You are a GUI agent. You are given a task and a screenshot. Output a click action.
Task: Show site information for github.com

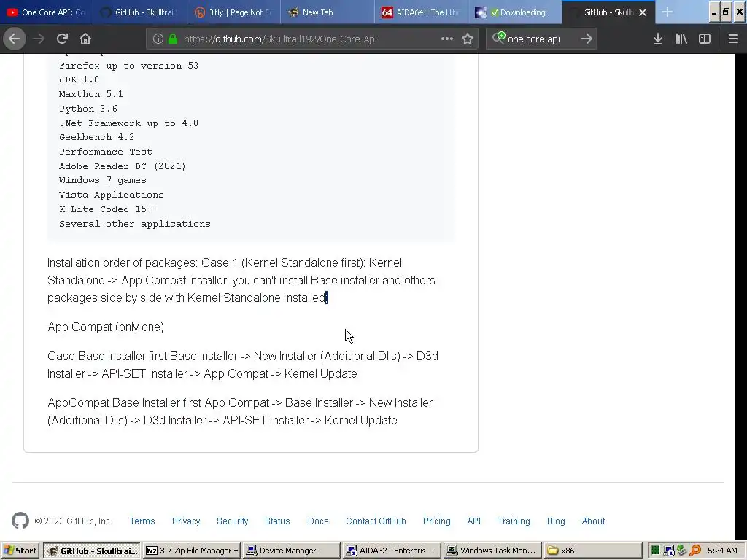(x=158, y=39)
